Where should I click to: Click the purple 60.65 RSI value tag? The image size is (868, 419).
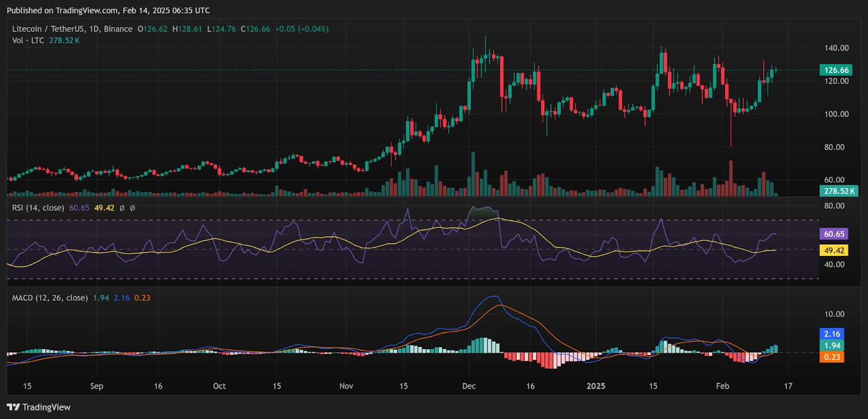[x=834, y=234]
